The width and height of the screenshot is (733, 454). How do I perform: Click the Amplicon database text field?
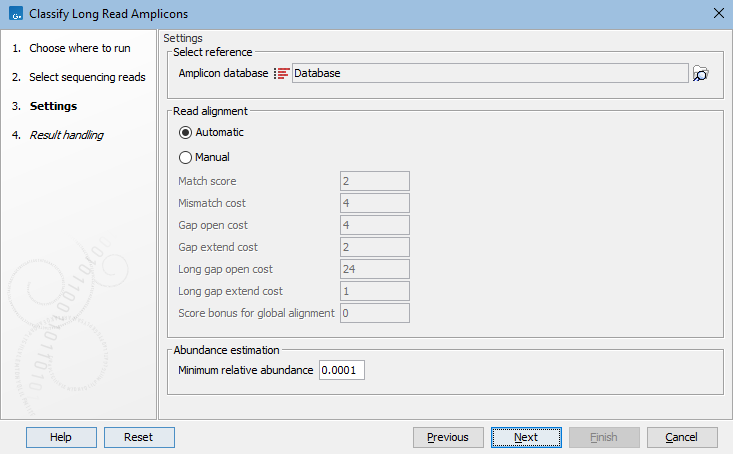click(489, 74)
